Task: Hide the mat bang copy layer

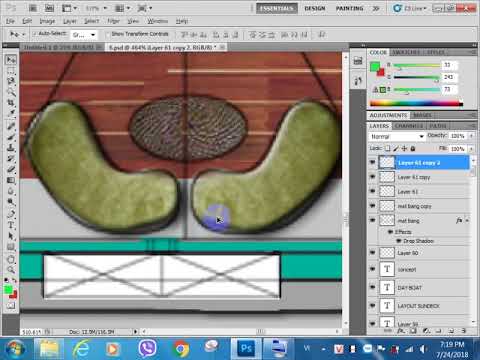Action: [x=373, y=206]
